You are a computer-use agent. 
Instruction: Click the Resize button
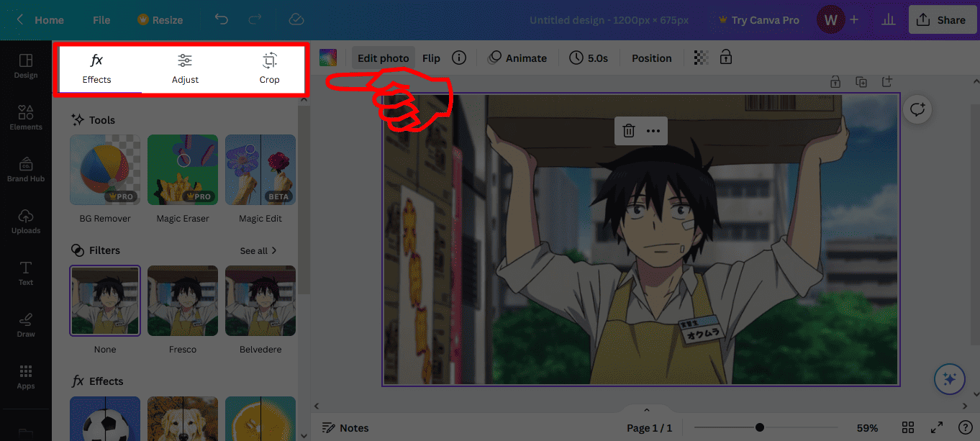[x=160, y=20]
